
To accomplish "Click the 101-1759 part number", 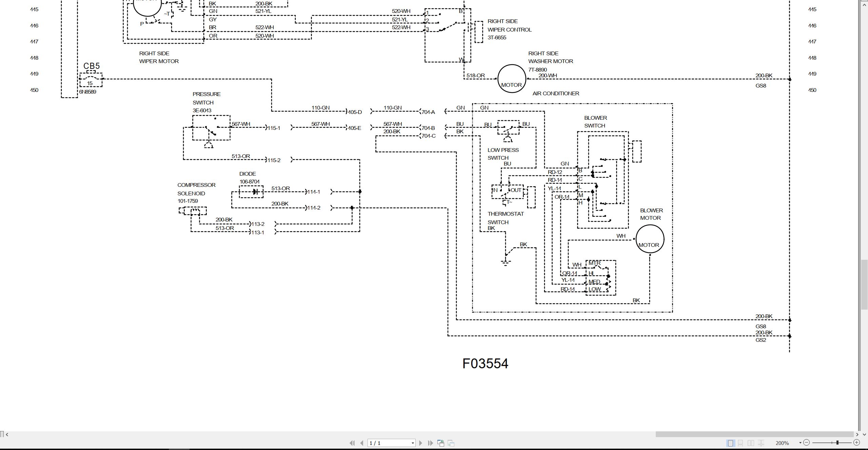I will coord(188,201).
